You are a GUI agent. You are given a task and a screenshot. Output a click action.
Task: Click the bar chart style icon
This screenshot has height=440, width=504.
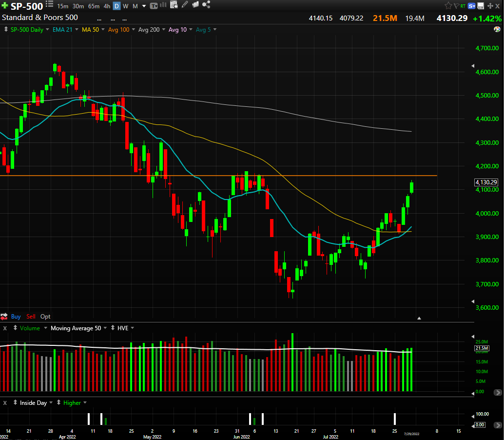pyautogui.click(x=163, y=5)
